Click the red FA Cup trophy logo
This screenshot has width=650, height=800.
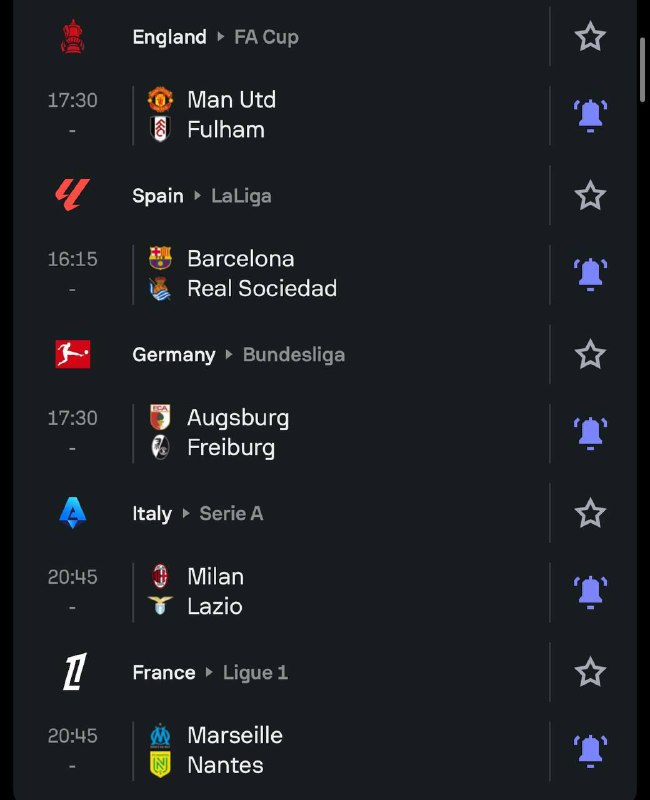pyautogui.click(x=72, y=36)
